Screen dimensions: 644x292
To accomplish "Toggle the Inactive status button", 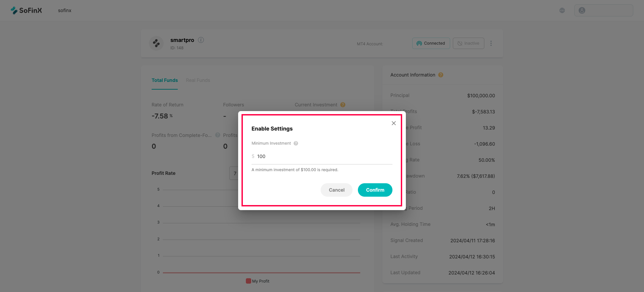I will [x=468, y=43].
